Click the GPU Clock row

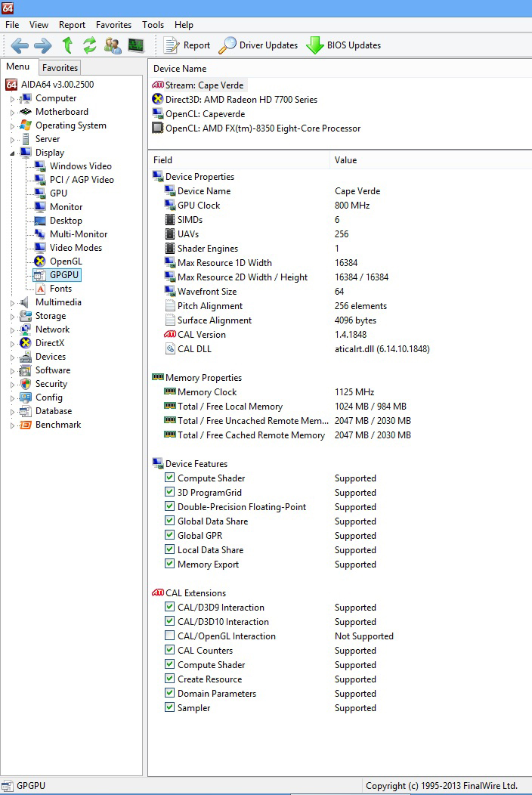(340, 206)
